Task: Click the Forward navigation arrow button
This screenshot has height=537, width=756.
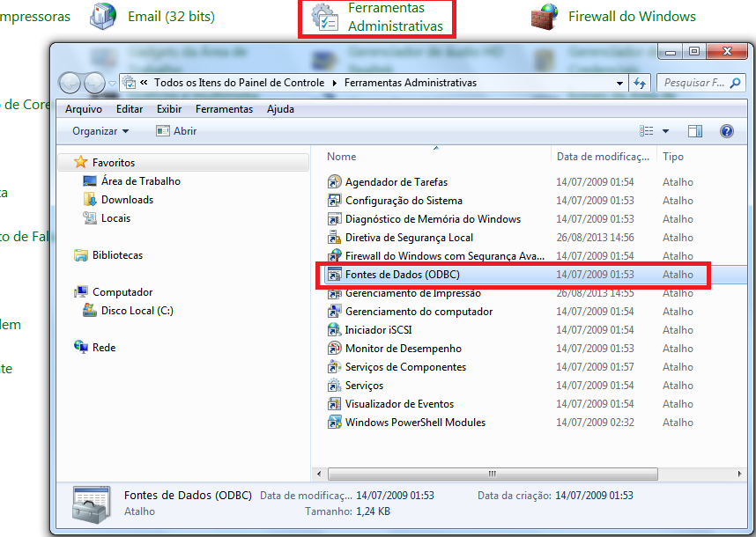Action: pyautogui.click(x=94, y=84)
